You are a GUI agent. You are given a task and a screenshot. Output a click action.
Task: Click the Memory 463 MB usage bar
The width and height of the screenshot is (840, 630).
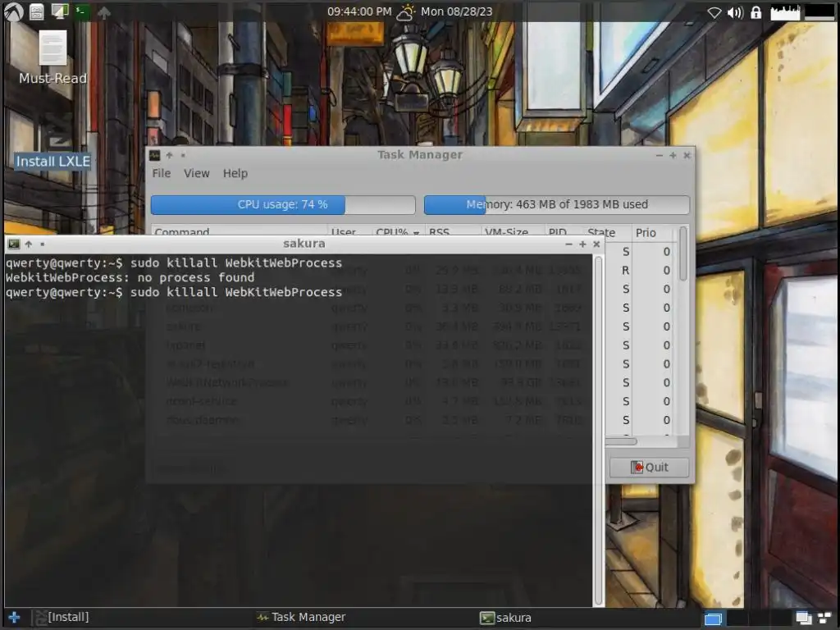click(x=557, y=204)
